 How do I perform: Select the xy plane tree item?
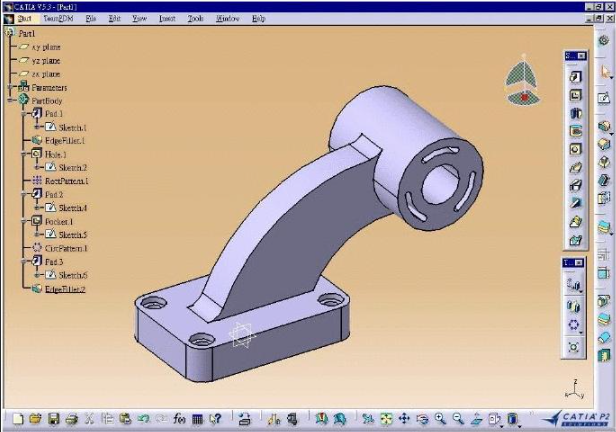click(x=45, y=46)
